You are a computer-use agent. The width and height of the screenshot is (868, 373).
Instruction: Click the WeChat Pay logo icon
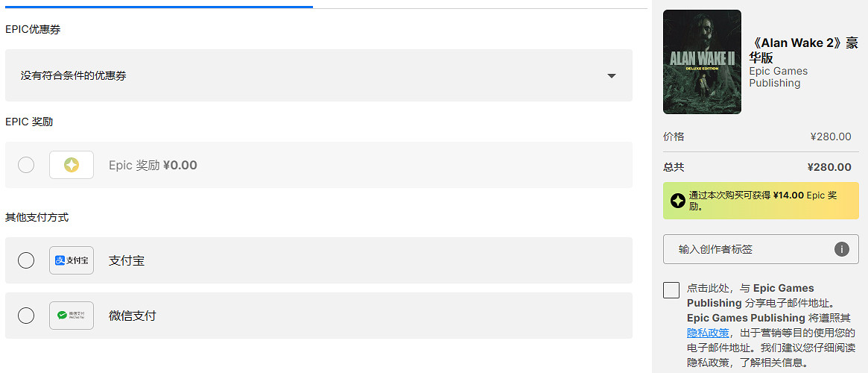72,316
